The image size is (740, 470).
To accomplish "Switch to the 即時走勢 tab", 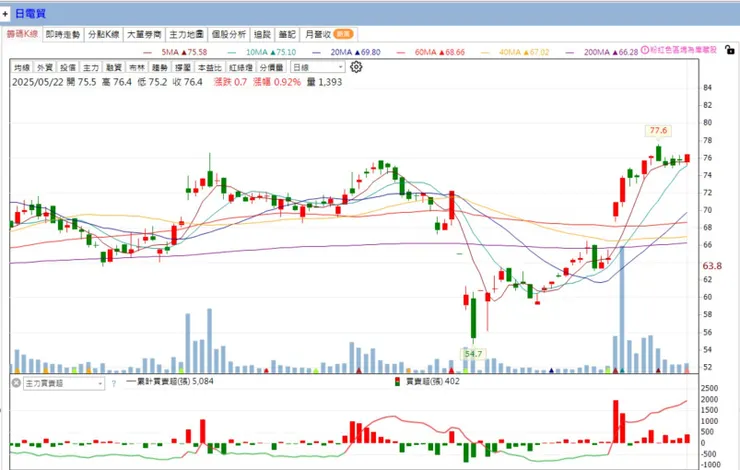I will 63,34.
